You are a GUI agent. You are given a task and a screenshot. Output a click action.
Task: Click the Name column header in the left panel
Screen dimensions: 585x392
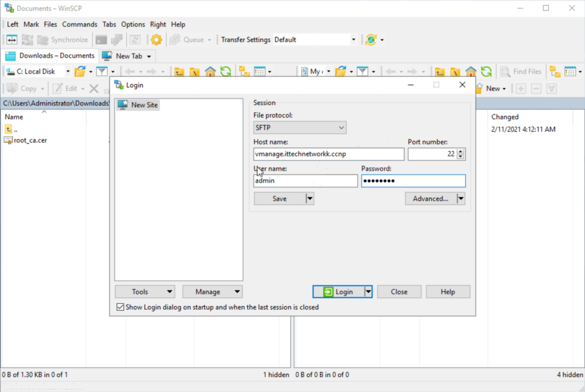tap(43, 117)
